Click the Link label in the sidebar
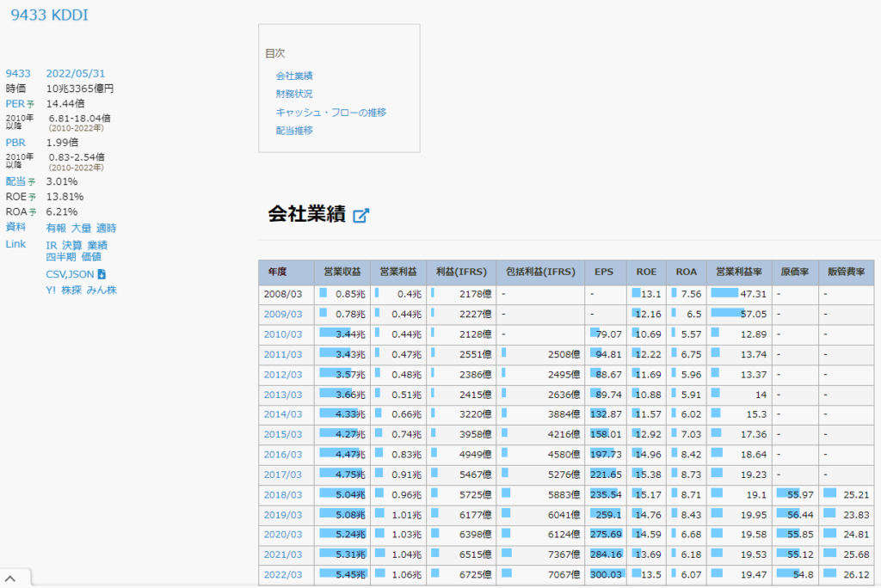Screen dimensions: 881x588 (x=15, y=244)
